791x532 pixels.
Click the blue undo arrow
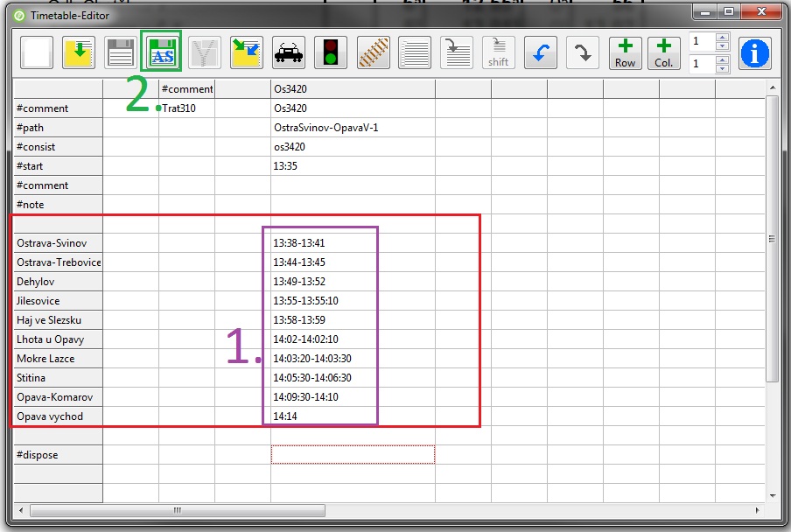541,52
